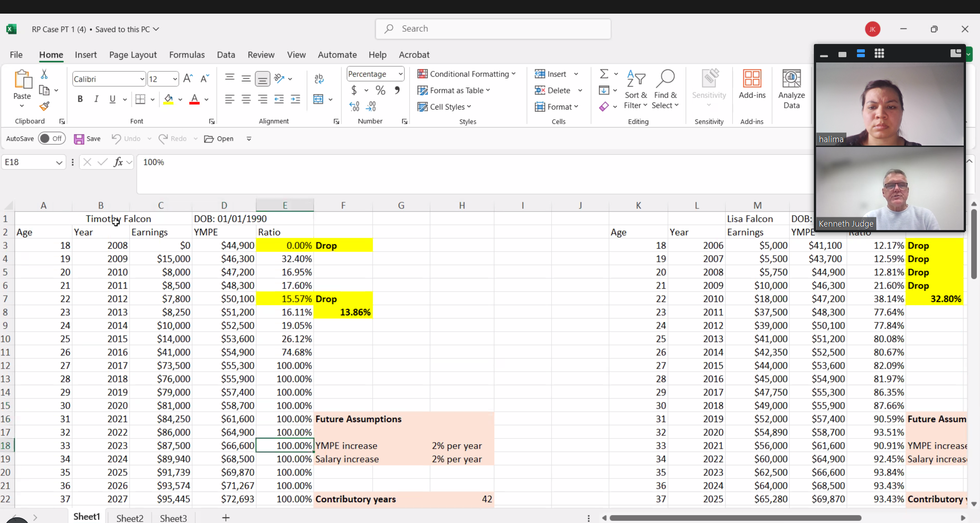Toggle Underline formatting
The width and height of the screenshot is (980, 523).
113,99
